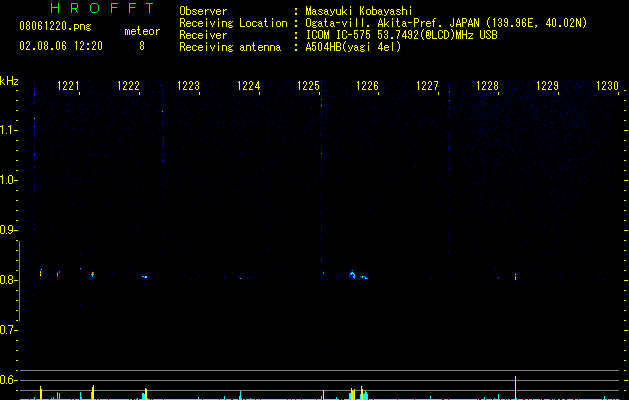Click the 1221 time marker
Image resolution: width=629 pixels, height=400 pixels.
(x=68, y=86)
